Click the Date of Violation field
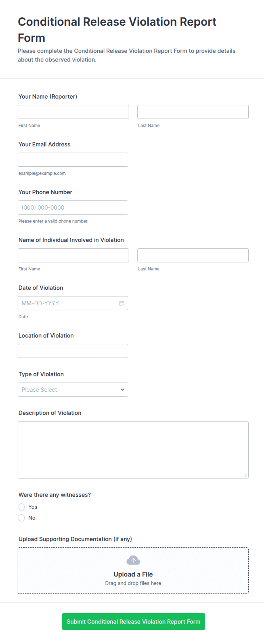Image resolution: width=264 pixels, height=644 pixels. [73, 303]
